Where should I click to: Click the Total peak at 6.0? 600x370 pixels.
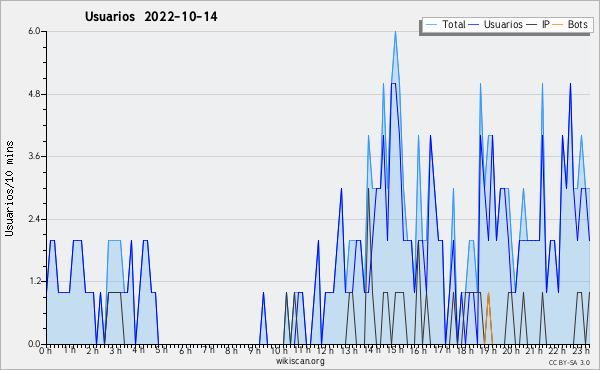395,32
